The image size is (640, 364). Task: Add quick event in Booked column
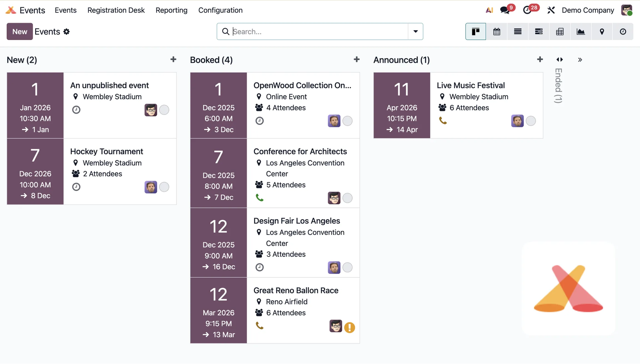point(357,59)
